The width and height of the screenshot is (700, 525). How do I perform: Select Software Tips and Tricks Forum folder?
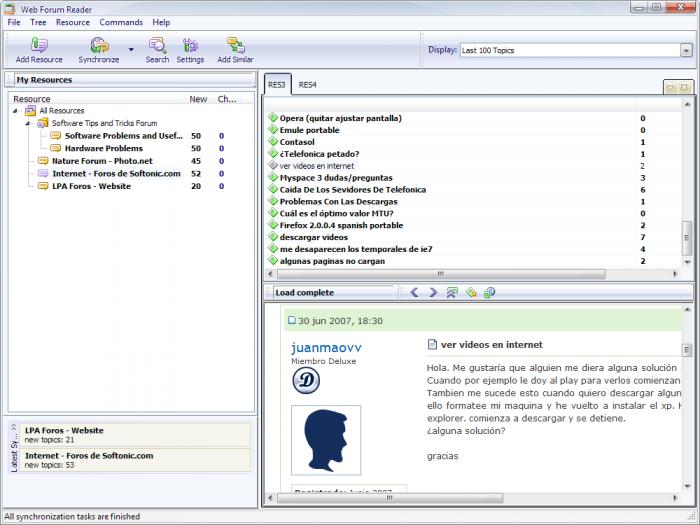pos(104,123)
